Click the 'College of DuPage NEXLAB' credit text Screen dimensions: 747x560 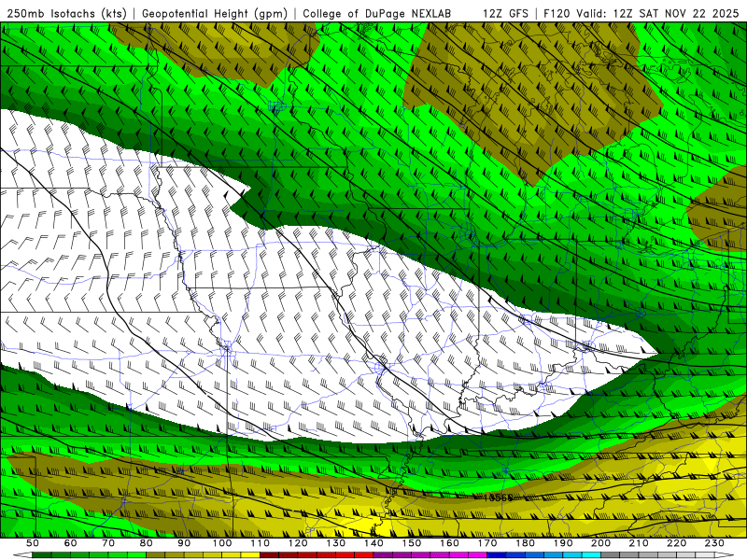[376, 14]
